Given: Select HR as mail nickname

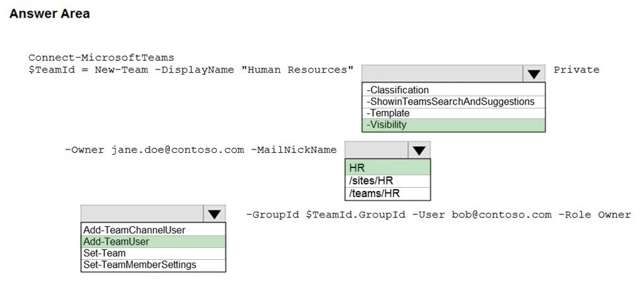Looking at the screenshot, I should [387, 168].
